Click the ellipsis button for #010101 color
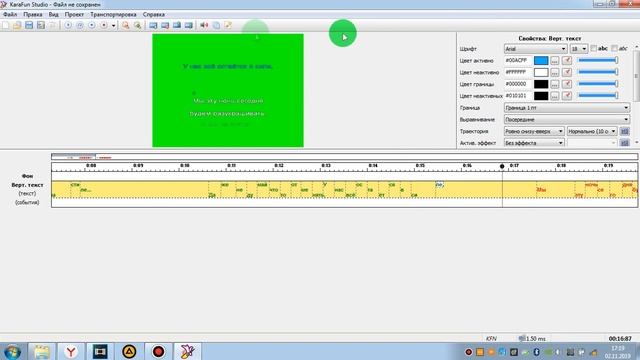This screenshot has width=640, height=360. pos(554,96)
